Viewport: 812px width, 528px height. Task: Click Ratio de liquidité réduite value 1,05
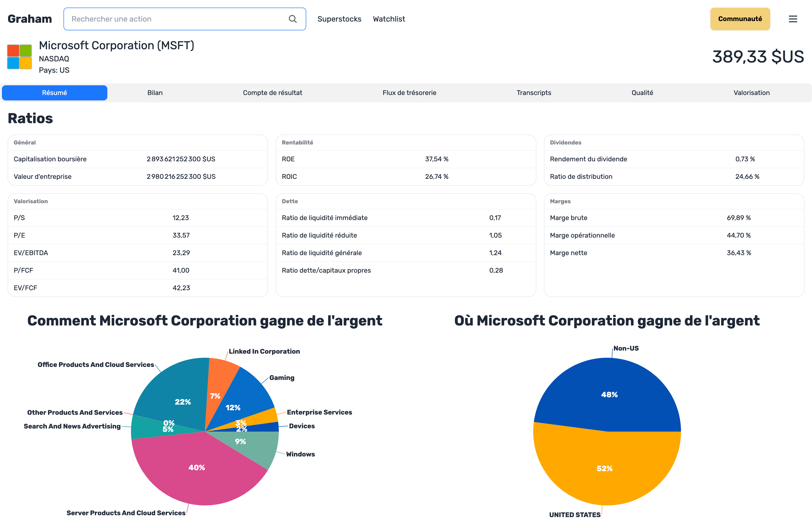coord(495,235)
